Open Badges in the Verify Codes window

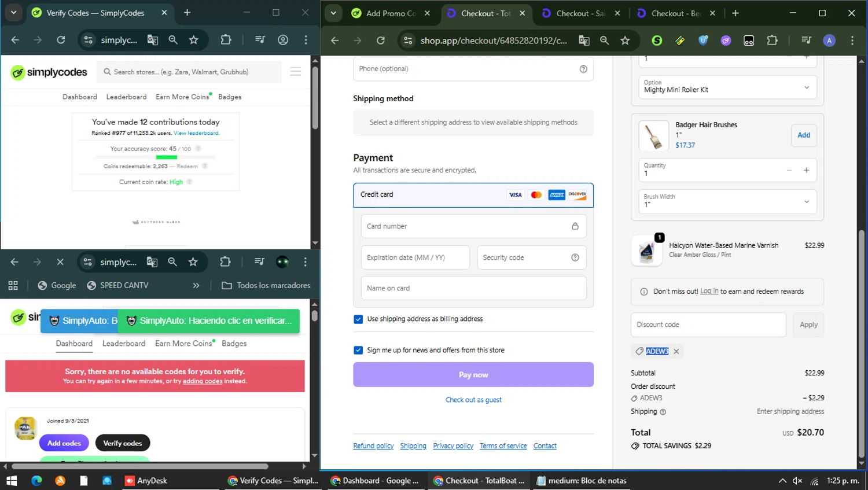[x=230, y=97]
